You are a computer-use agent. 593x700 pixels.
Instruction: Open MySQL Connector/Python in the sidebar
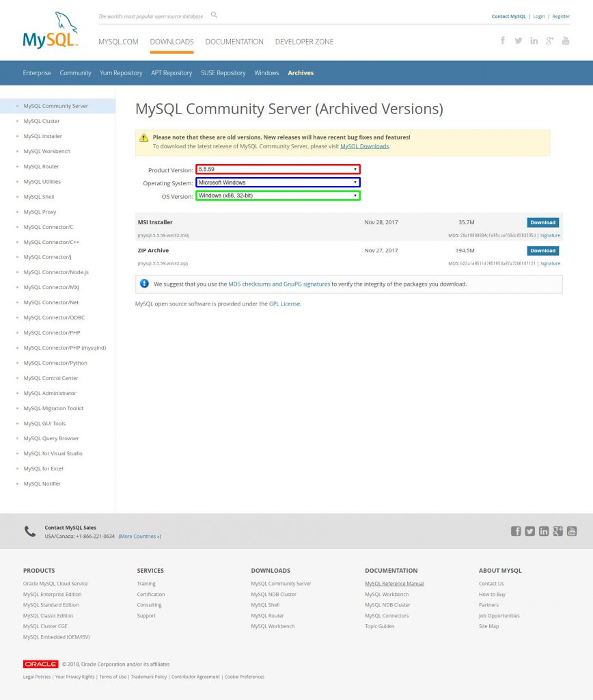(x=55, y=363)
